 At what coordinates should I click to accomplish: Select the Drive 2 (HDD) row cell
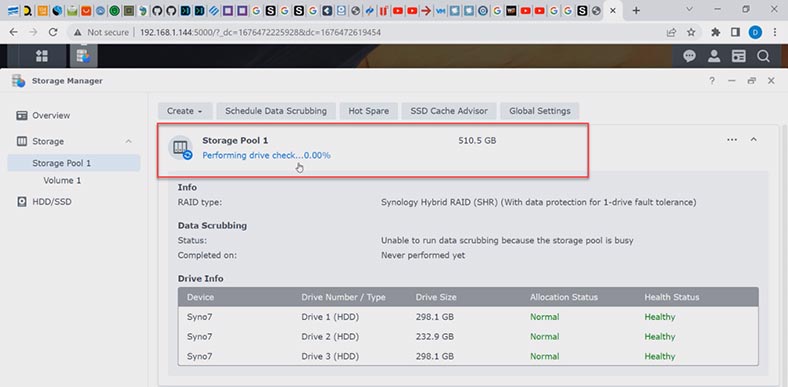[330, 336]
